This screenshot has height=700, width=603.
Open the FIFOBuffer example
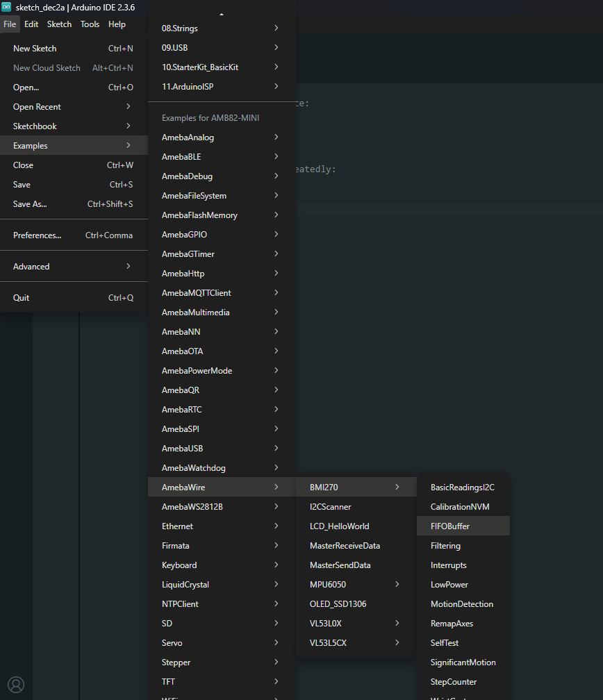click(450, 526)
